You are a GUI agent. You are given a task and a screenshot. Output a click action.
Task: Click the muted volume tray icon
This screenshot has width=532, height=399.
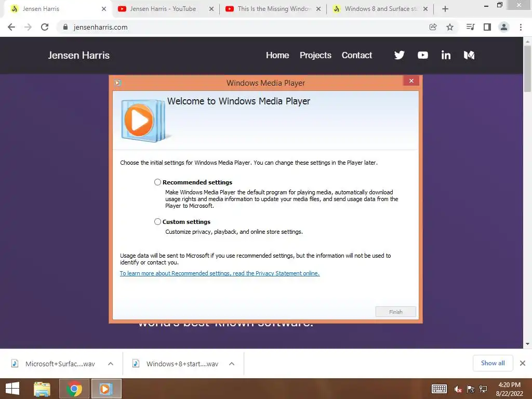458,389
